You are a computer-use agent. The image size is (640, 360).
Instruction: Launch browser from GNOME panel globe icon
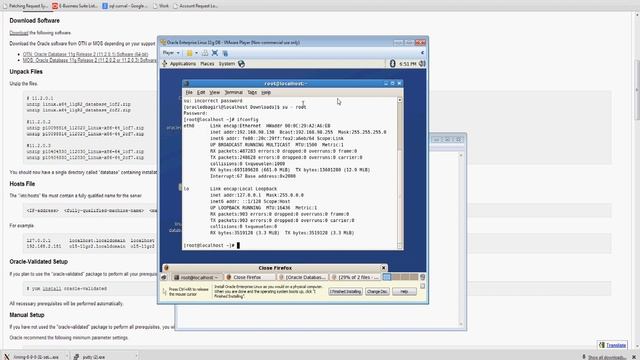coord(241,64)
